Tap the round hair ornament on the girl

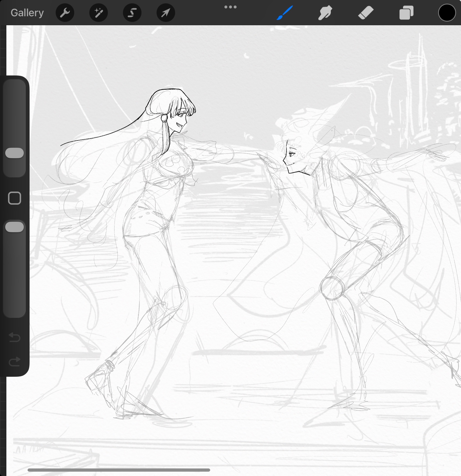point(164,118)
